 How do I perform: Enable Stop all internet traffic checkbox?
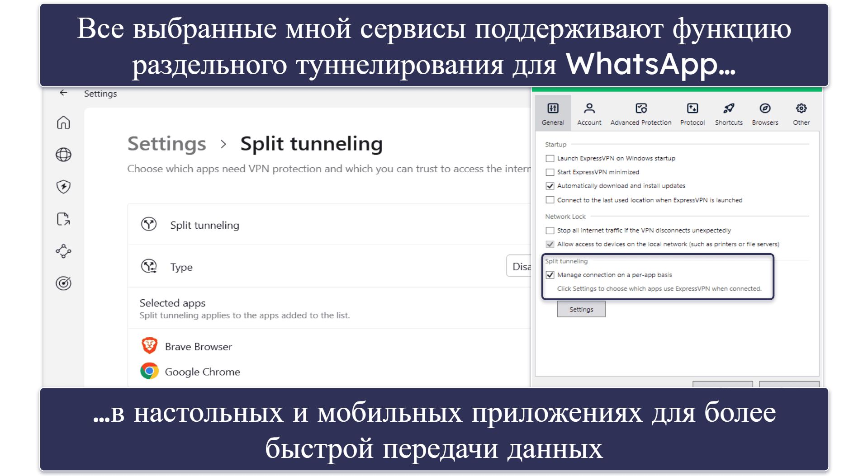pos(550,231)
